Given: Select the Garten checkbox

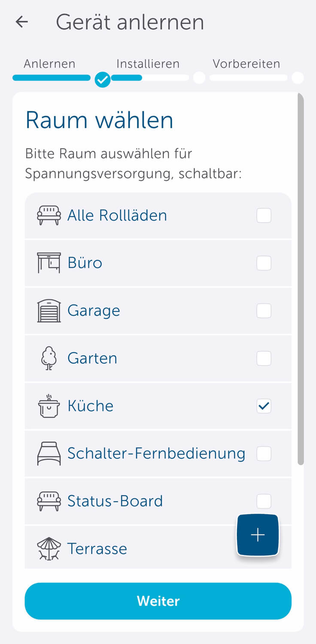Looking at the screenshot, I should pyautogui.click(x=264, y=358).
